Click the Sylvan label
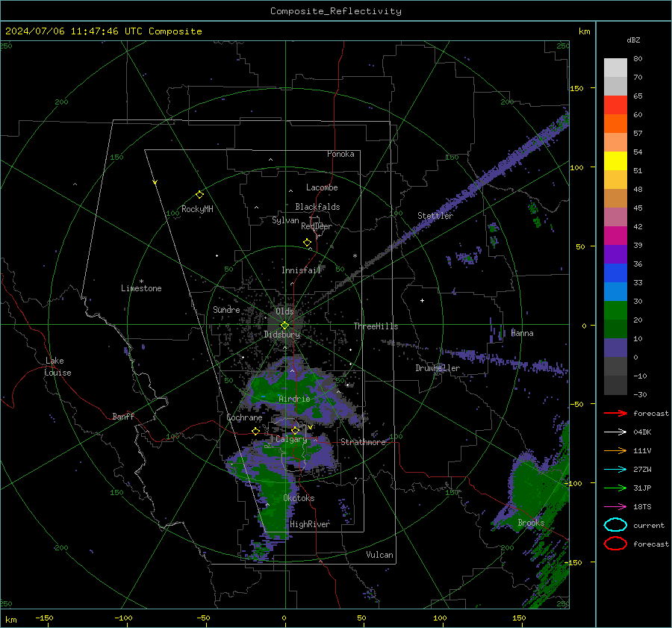 pos(285,220)
